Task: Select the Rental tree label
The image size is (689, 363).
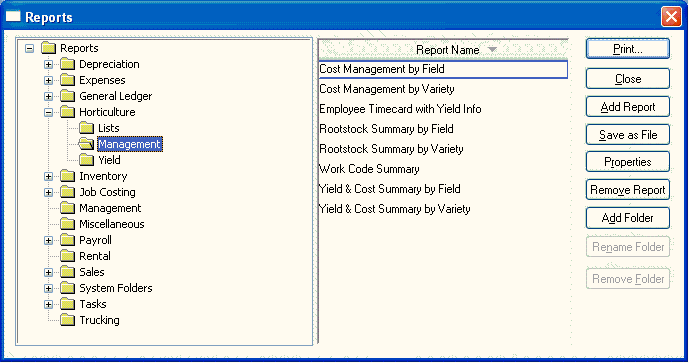Action: (x=95, y=256)
